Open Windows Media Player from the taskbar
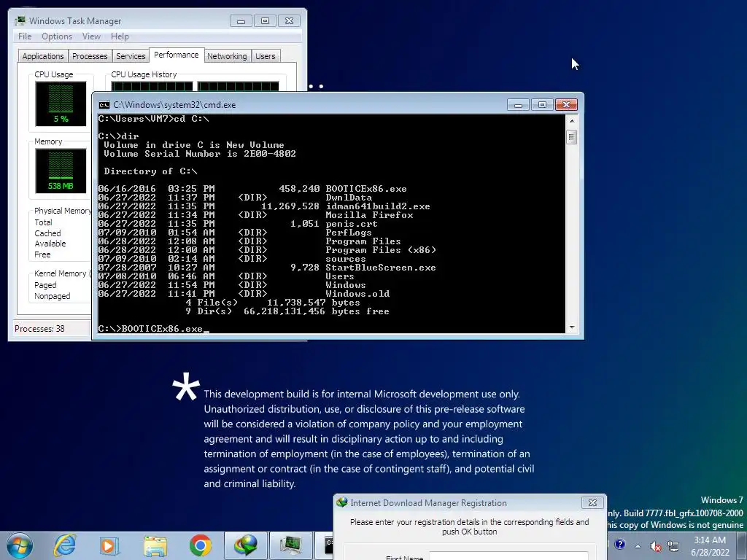 109,545
